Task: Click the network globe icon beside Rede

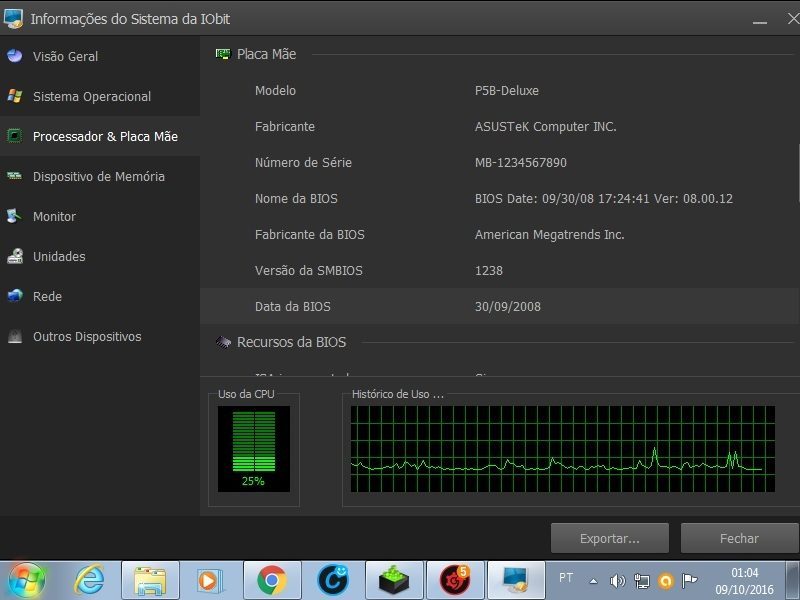Action: [15, 296]
